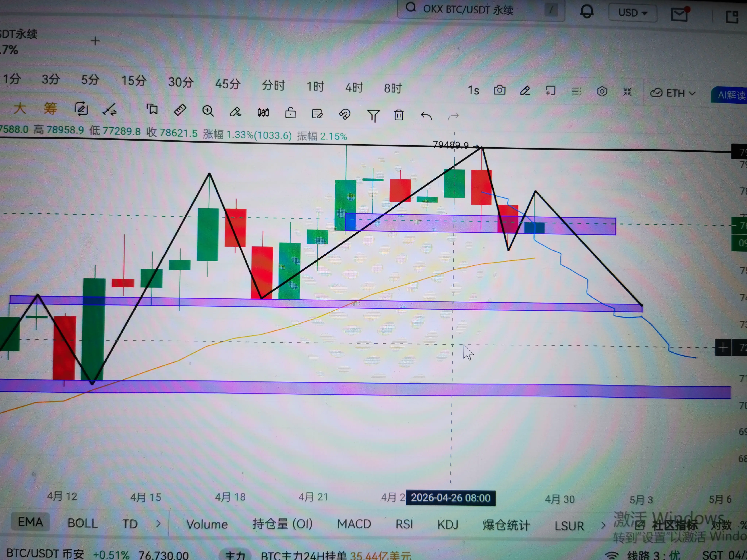This screenshot has height=560, width=747.
Task: Open the USD currency dropdown
Action: (632, 13)
